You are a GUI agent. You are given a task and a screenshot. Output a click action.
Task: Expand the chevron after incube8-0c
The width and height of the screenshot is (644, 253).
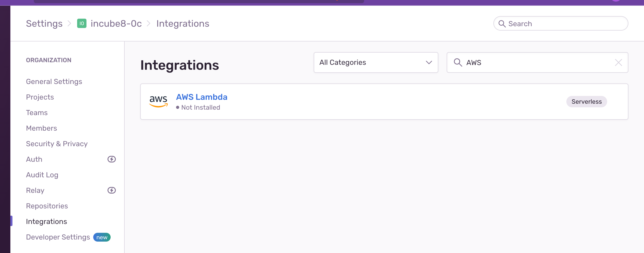148,23
